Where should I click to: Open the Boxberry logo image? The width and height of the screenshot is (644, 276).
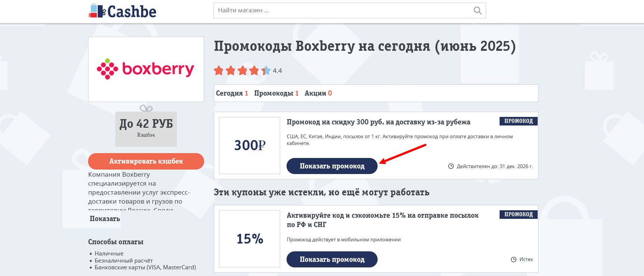[146, 69]
